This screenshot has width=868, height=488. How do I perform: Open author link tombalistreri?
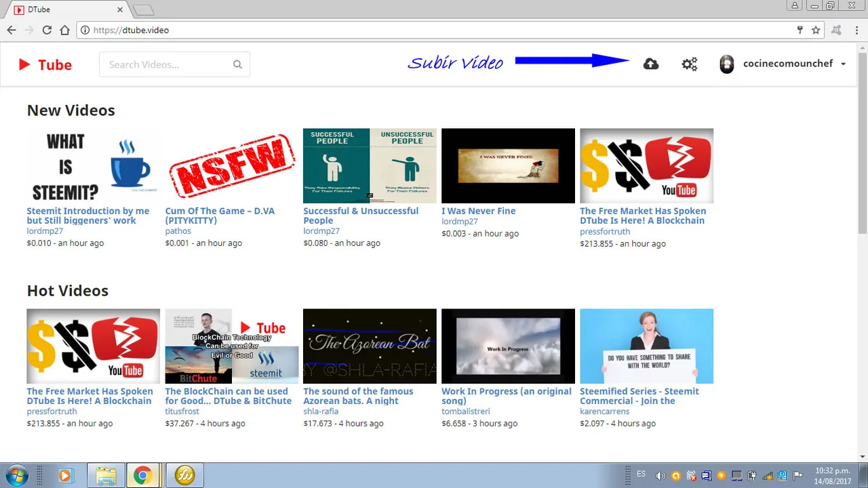466,411
